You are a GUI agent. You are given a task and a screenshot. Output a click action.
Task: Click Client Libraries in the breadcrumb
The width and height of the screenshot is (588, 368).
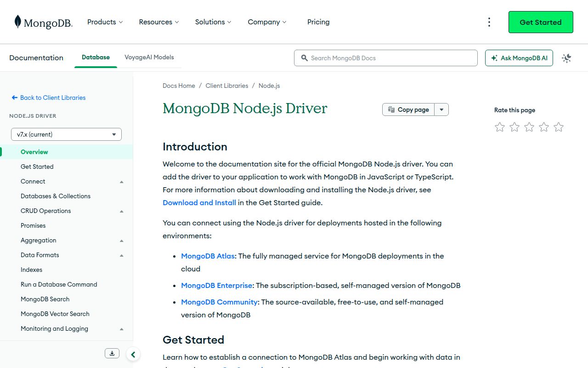(x=227, y=86)
